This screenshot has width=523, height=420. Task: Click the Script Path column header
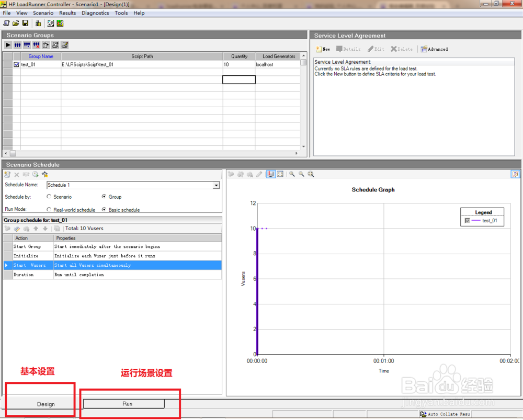tap(142, 56)
